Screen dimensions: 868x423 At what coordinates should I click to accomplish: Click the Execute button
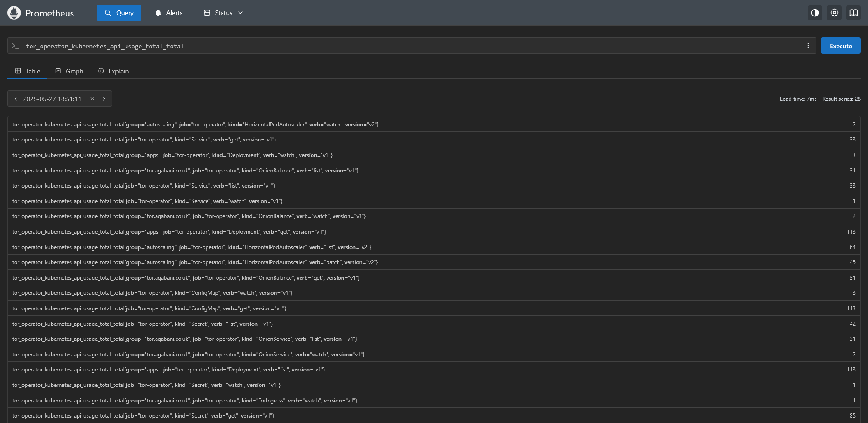(x=841, y=46)
